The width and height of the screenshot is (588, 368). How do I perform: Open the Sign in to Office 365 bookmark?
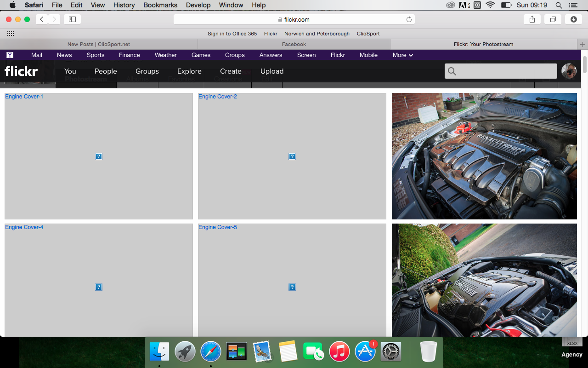point(232,34)
